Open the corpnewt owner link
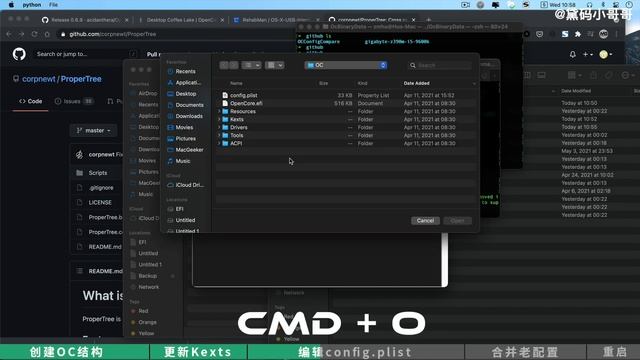 click(x=39, y=79)
